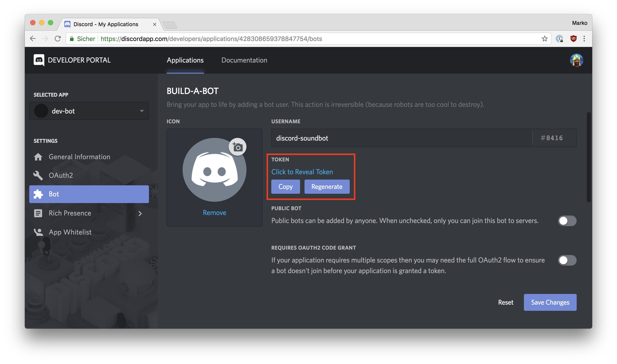Switch to the Documentation tab

(x=244, y=60)
